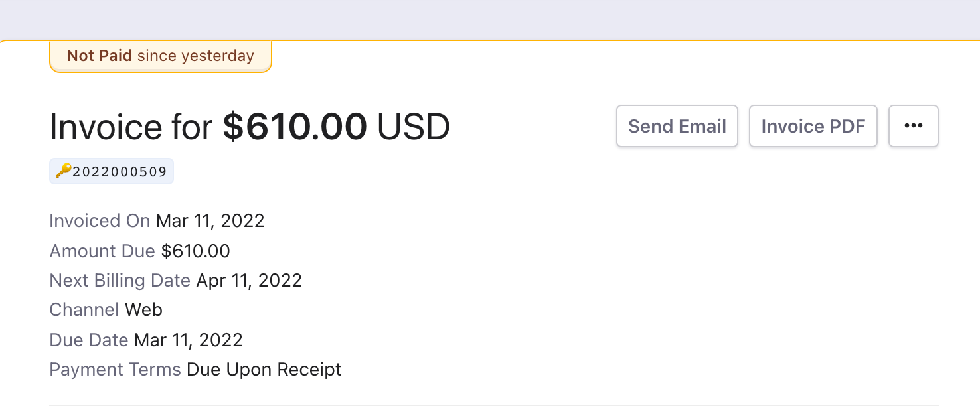Click the USD currency text in the heading
The height and width of the screenshot is (418, 980).
(413, 127)
